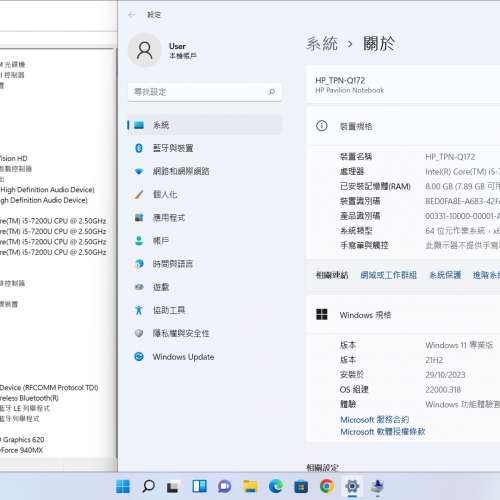Image resolution: width=500 pixels, height=500 pixels.
Task: Open Microsoft Store on taskbar
Action: pyautogui.click(x=301, y=486)
